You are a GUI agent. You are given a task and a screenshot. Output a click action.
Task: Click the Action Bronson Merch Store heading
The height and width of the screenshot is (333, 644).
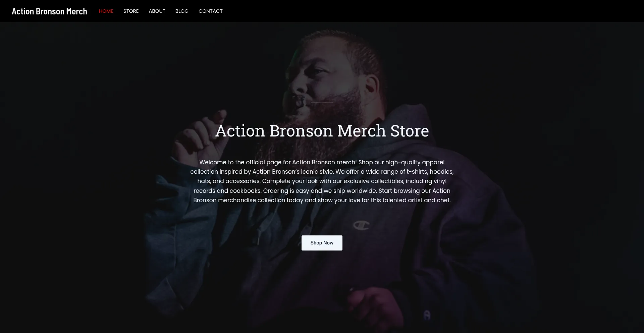click(322, 131)
